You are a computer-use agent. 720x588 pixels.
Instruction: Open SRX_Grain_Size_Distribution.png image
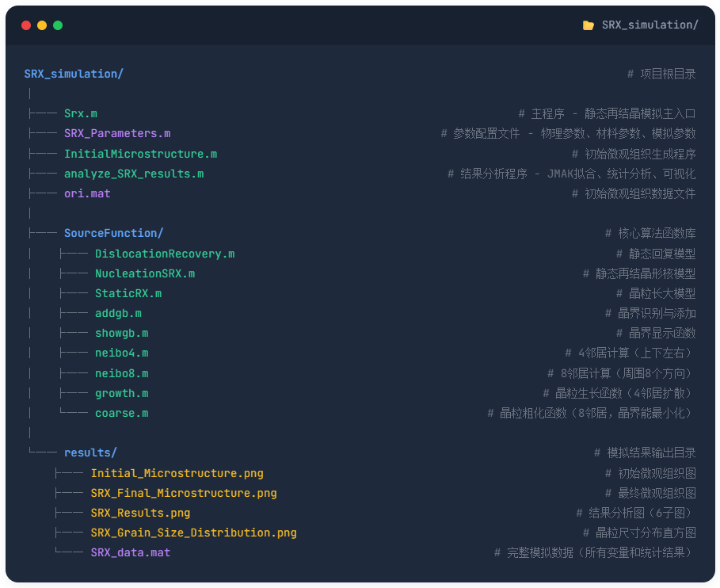coord(193,533)
